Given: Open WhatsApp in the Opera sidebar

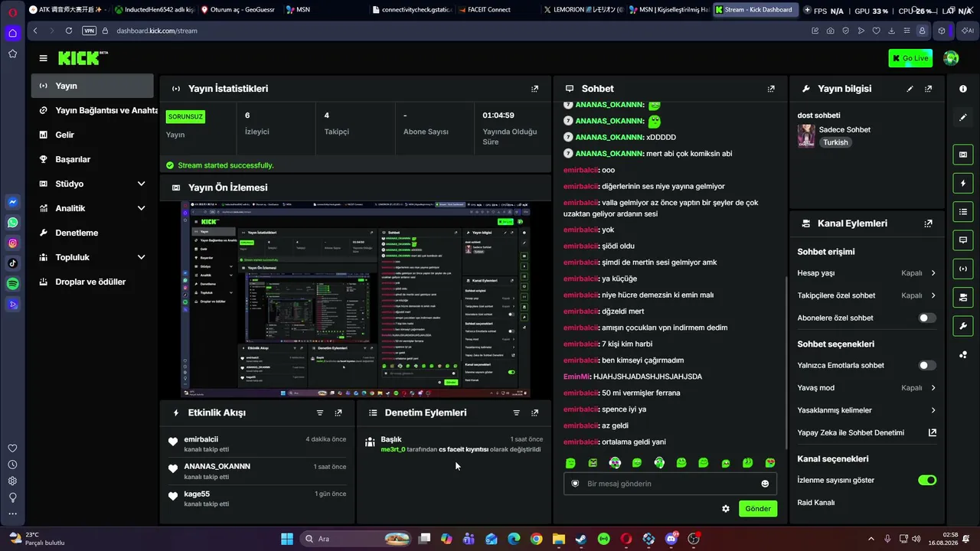Looking at the screenshot, I should tap(12, 223).
